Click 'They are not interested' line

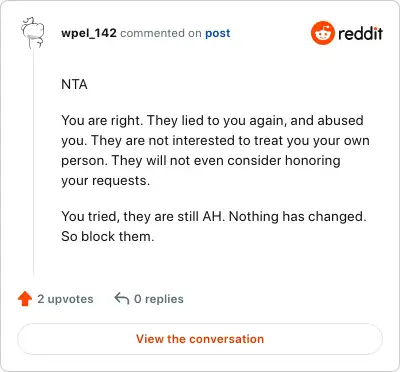click(x=149, y=140)
